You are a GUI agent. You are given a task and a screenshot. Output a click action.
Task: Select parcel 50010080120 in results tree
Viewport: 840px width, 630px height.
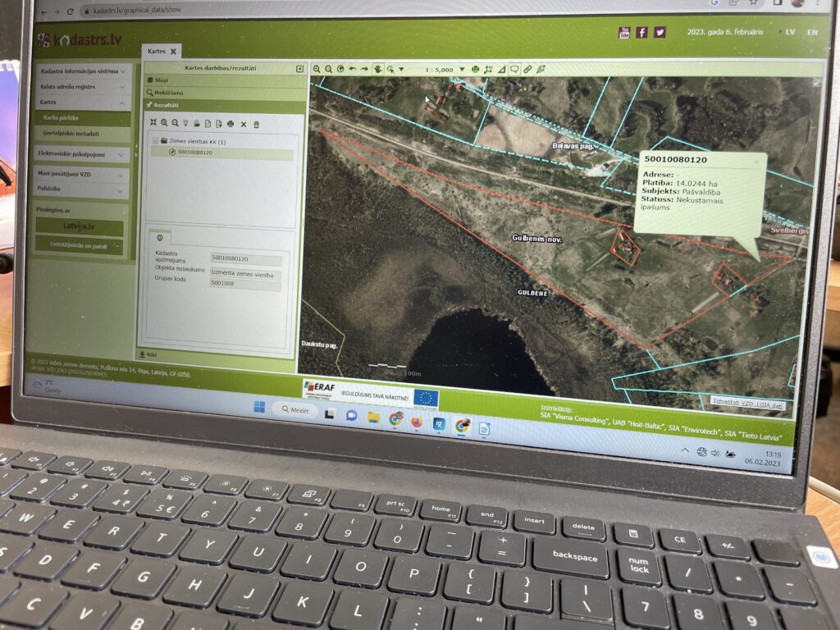point(194,153)
